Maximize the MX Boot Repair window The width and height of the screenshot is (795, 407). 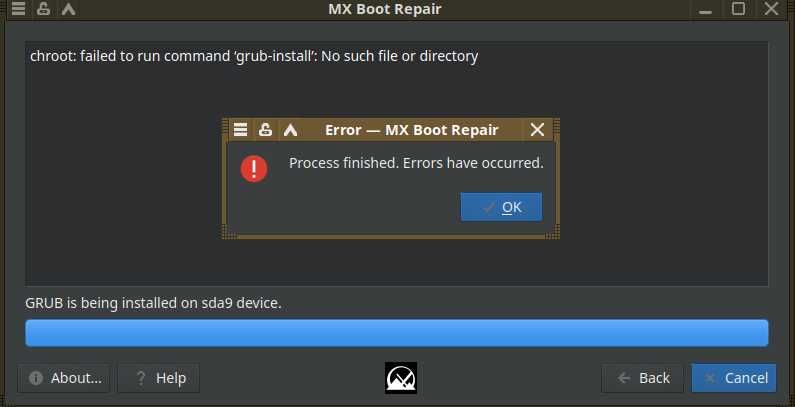(738, 9)
